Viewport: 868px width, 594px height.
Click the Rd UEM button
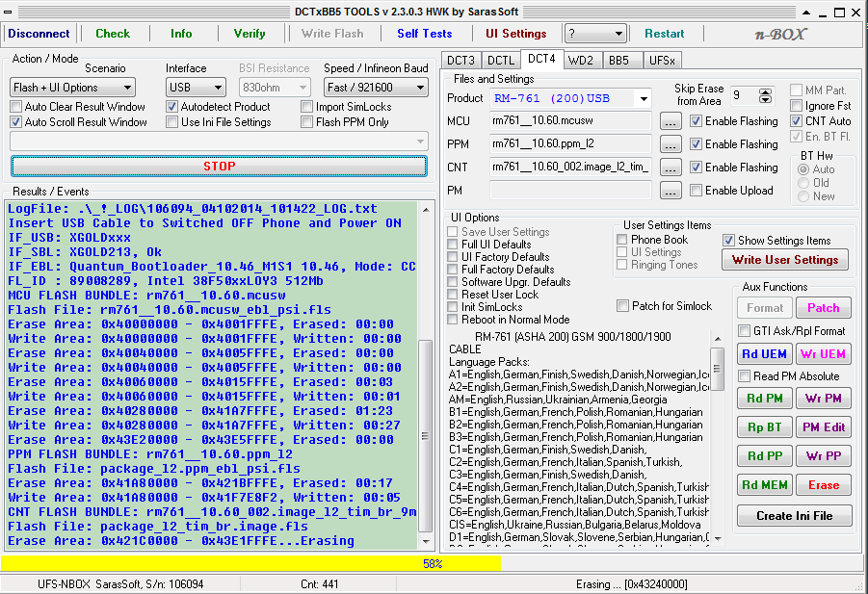765,354
